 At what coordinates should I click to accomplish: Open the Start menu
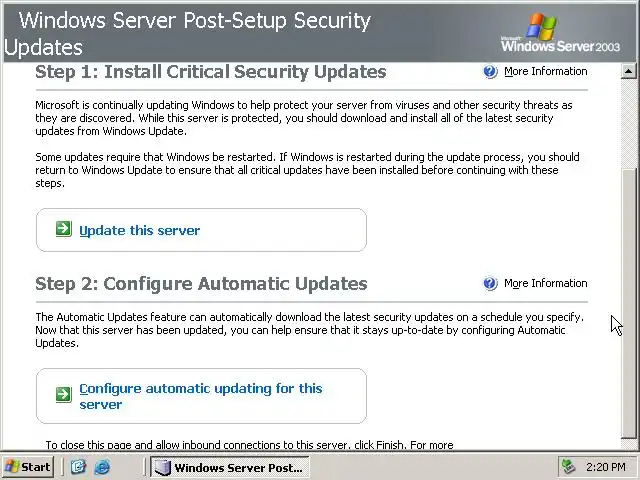pyautogui.click(x=28, y=467)
